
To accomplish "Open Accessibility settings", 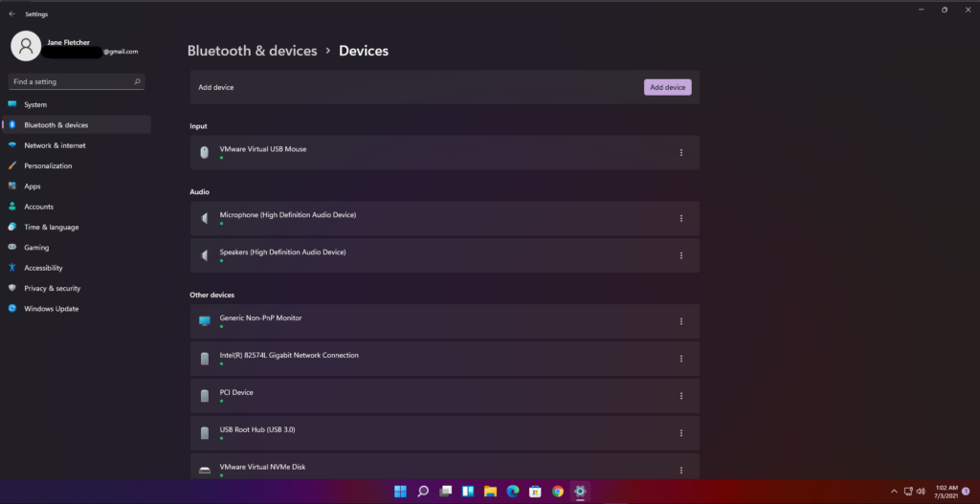I will [x=77, y=268].
